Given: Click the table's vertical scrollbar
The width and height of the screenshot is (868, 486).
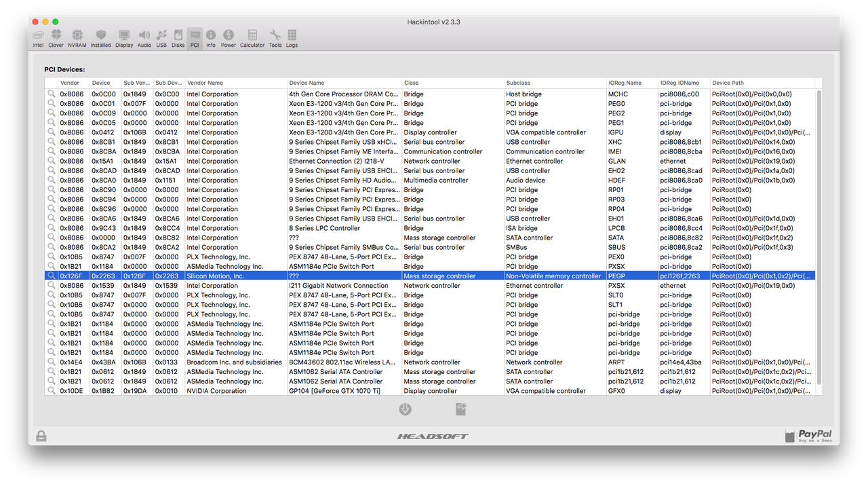Looking at the screenshot, I should (818, 236).
